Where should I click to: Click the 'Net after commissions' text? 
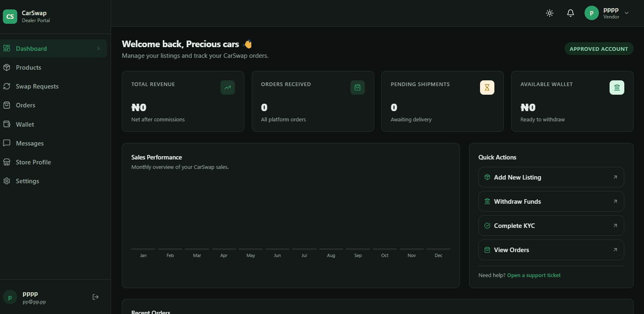coord(158,119)
